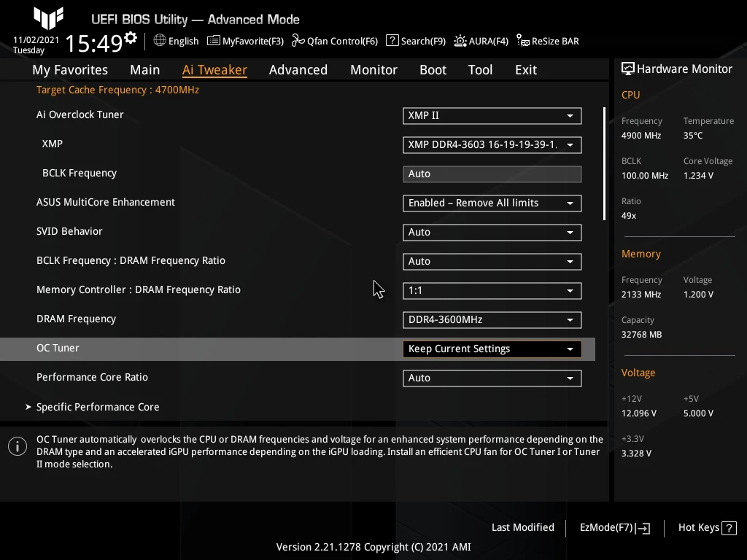The height and width of the screenshot is (560, 747).
Task: Click the English language button
Action: [177, 41]
